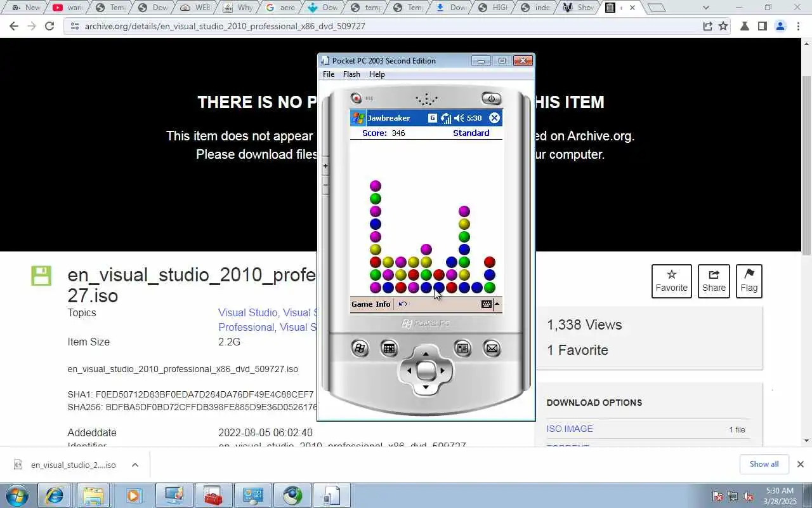
Task: Click the D-pad left arrow
Action: [x=409, y=370]
